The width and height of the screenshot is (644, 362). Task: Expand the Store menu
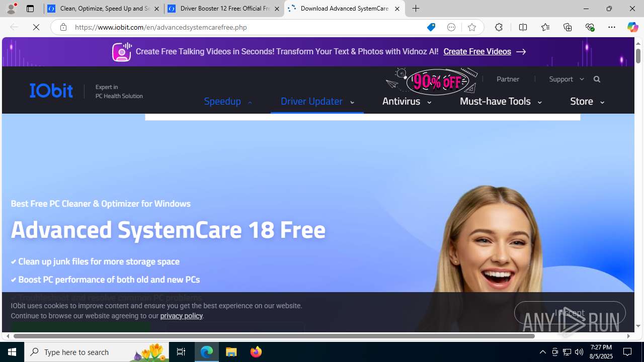[587, 101]
